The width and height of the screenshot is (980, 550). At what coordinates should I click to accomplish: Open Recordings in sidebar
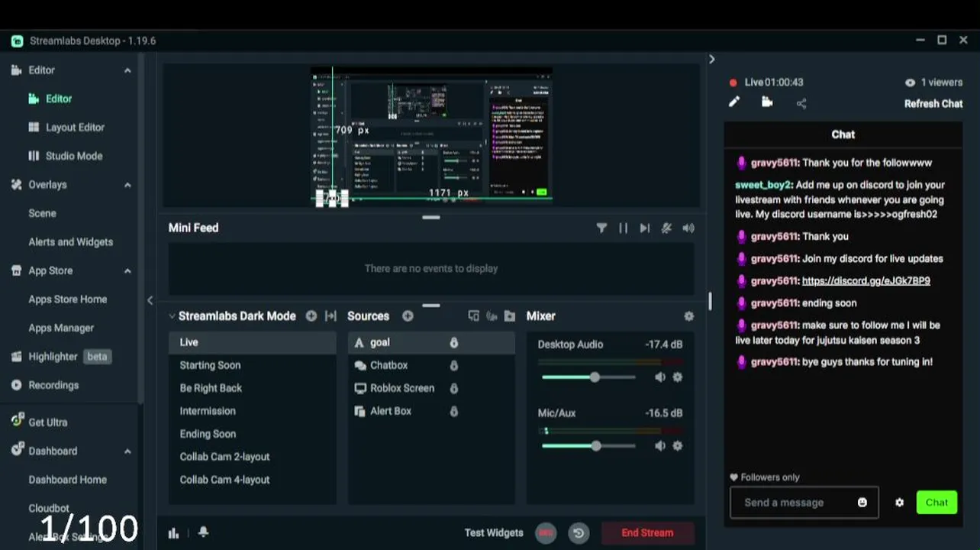point(53,385)
